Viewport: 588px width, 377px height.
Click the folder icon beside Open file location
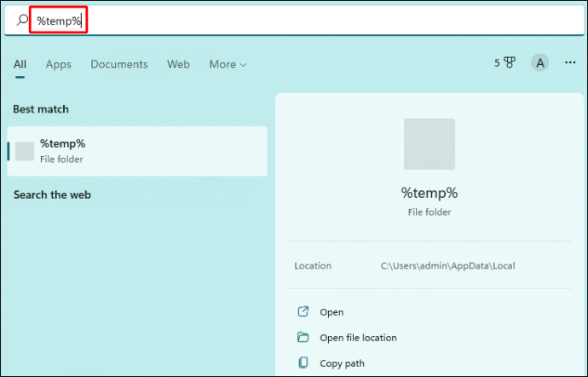[303, 337]
